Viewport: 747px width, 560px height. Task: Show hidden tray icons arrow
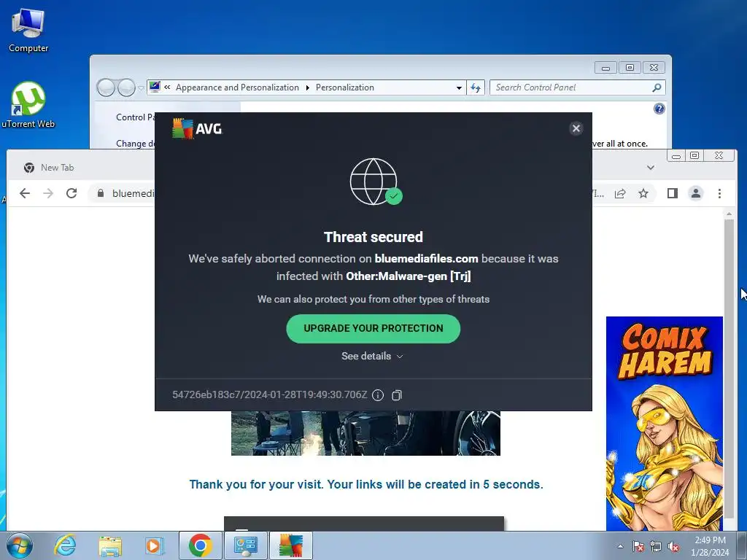620,546
